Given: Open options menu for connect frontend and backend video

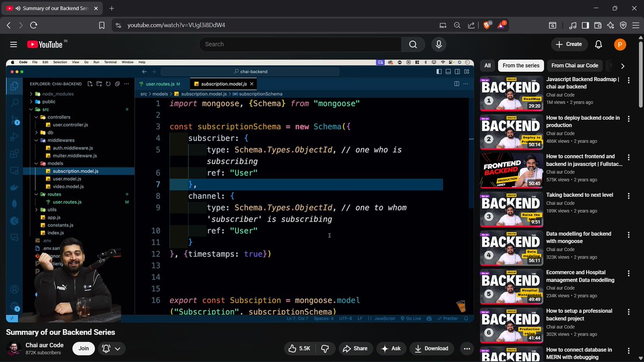Looking at the screenshot, I should coord(629,157).
